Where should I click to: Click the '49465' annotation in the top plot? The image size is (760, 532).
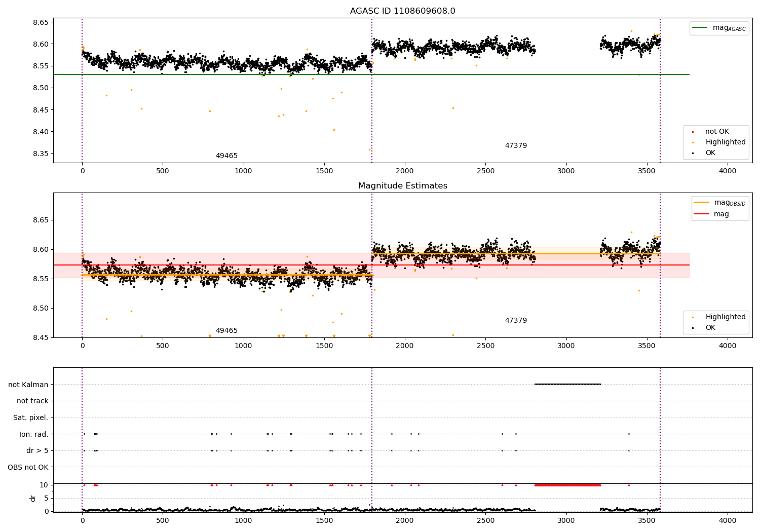coord(226,156)
